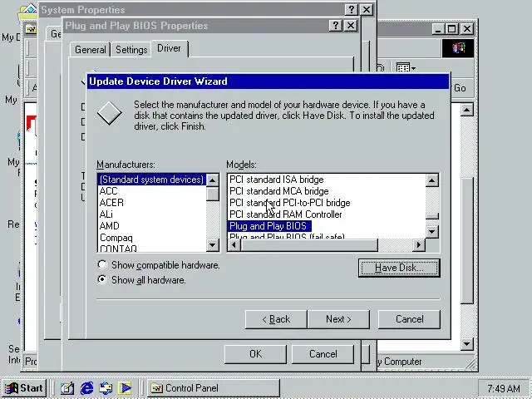The width and height of the screenshot is (532, 399).
Task: Select 'Show compatible hardware' radio button
Action: (x=102, y=264)
